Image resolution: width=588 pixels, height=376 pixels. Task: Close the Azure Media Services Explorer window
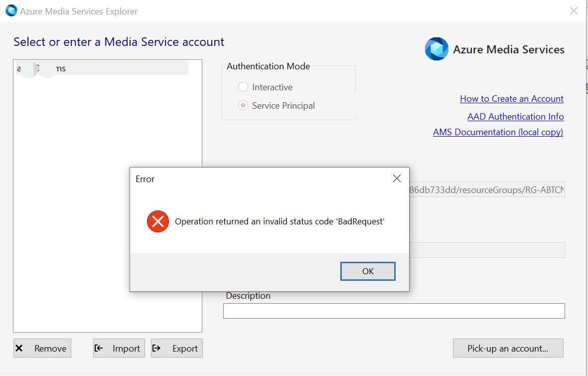tap(574, 11)
